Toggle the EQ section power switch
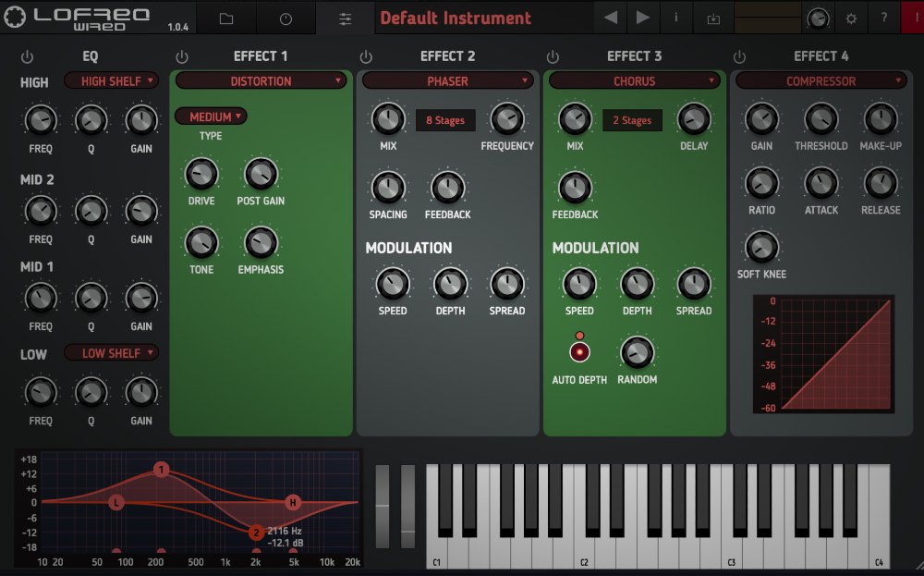924x576 pixels. (27, 55)
